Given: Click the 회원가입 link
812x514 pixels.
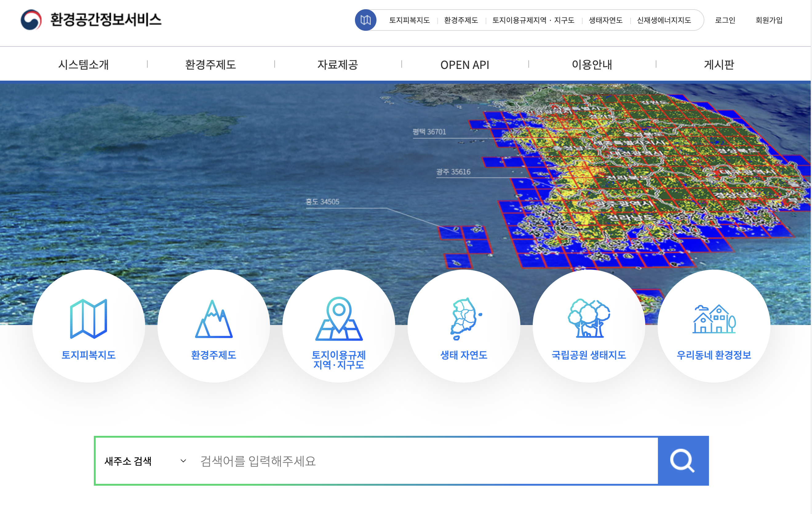Looking at the screenshot, I should coord(769,20).
